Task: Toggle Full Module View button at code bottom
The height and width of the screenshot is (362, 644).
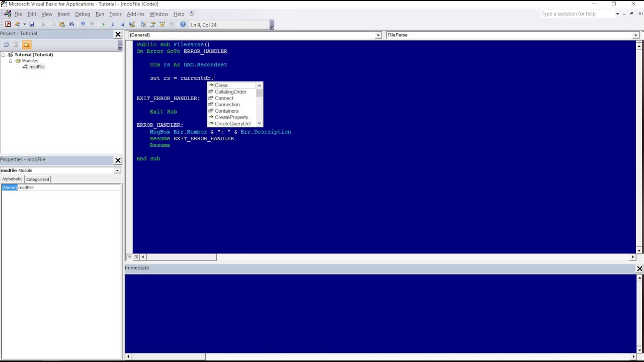Action: pos(136,257)
